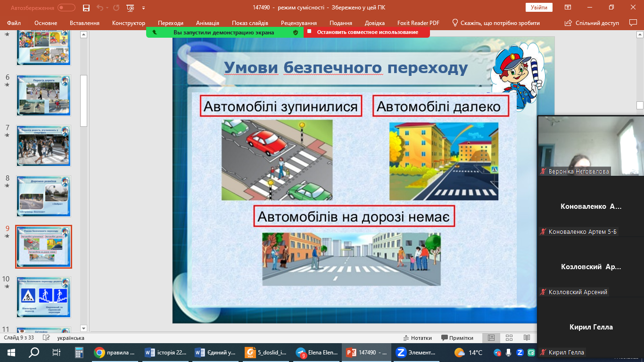Start slideshow from beginning icon
The image size is (644, 362).
(131, 8)
